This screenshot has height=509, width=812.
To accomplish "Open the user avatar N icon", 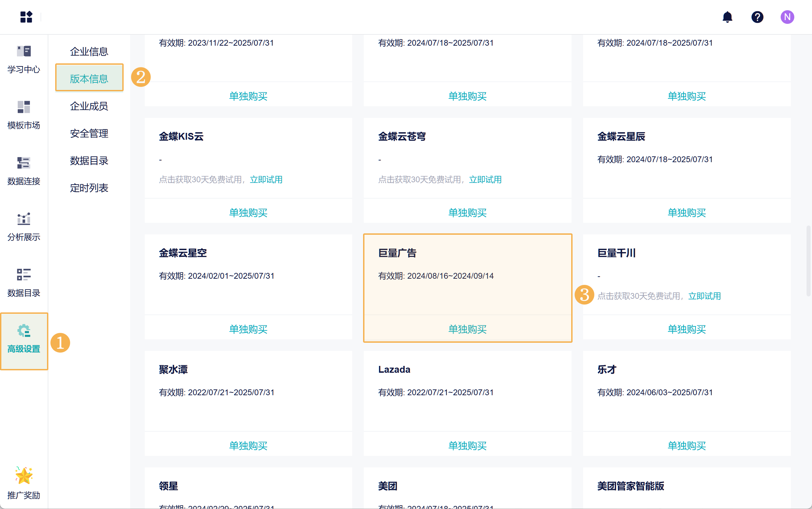I will 787,17.
